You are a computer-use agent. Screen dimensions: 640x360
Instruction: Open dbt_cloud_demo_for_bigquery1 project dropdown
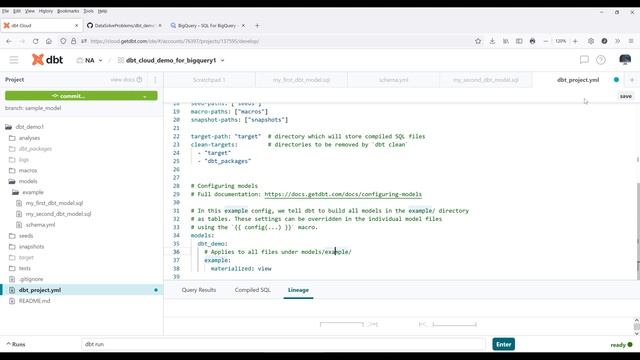[x=171, y=60]
